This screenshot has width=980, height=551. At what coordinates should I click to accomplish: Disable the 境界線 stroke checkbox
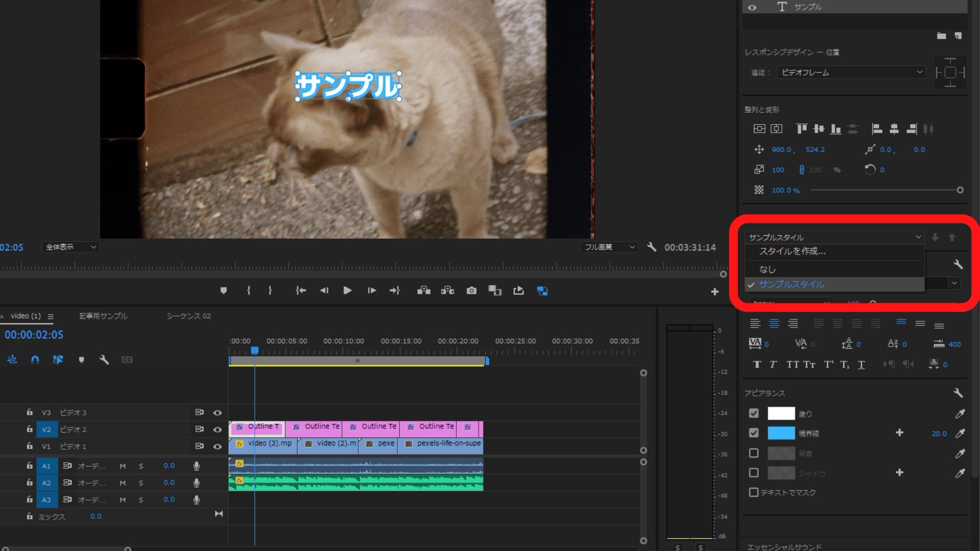[754, 433]
